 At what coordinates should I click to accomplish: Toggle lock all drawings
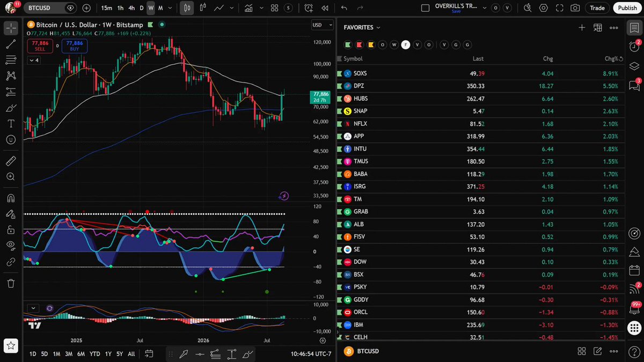[x=11, y=230]
